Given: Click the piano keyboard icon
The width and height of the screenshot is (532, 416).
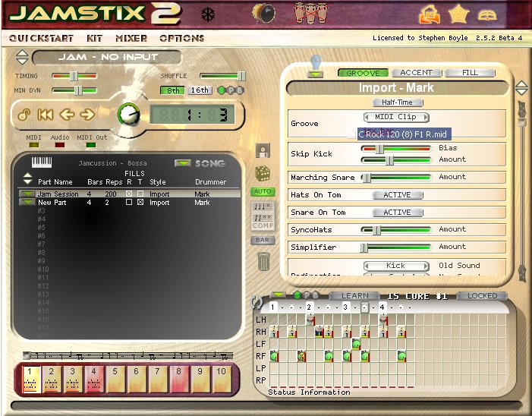Looking at the screenshot, I should click(x=42, y=162).
